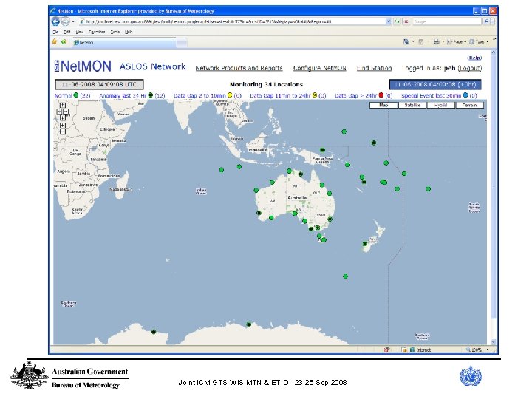Image resolution: width=532 pixels, height=399 pixels.
Task: Open the Page menu dropdown
Action: point(457,41)
